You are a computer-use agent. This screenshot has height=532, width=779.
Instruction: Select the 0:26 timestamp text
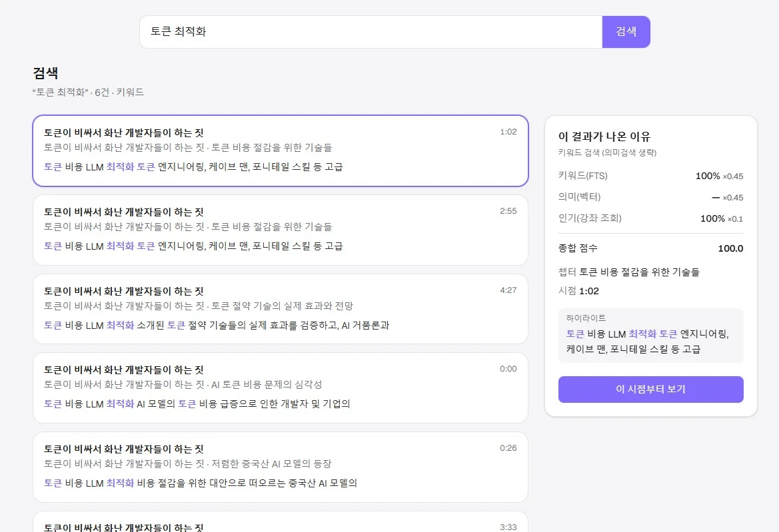(508, 448)
